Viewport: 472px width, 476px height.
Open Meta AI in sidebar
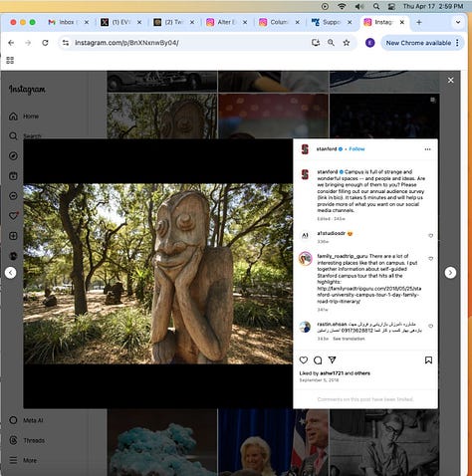[x=26, y=420]
